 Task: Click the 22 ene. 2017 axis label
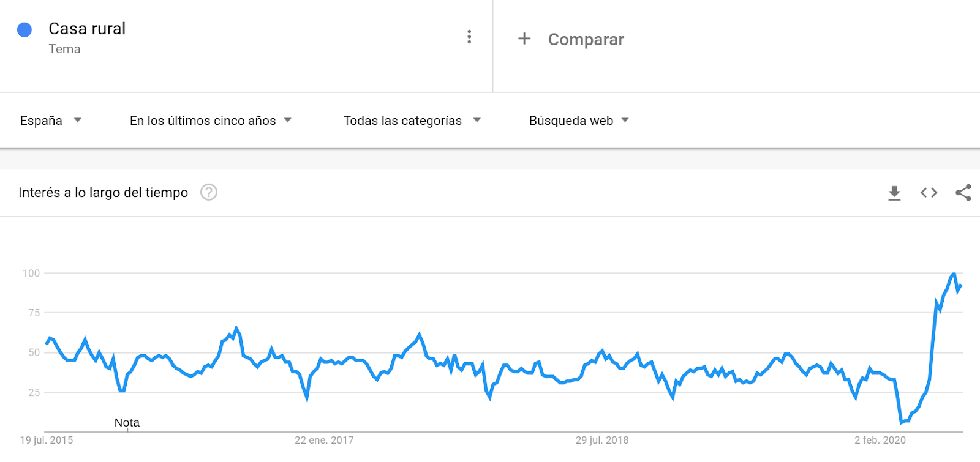[x=324, y=440]
